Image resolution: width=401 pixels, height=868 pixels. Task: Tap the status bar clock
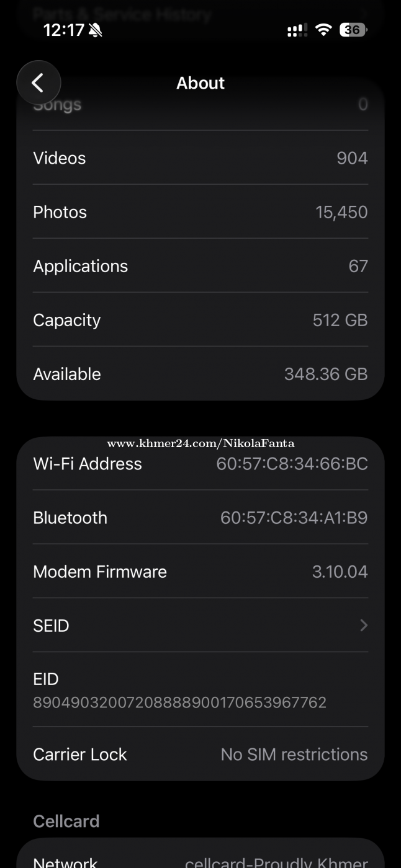click(x=63, y=30)
